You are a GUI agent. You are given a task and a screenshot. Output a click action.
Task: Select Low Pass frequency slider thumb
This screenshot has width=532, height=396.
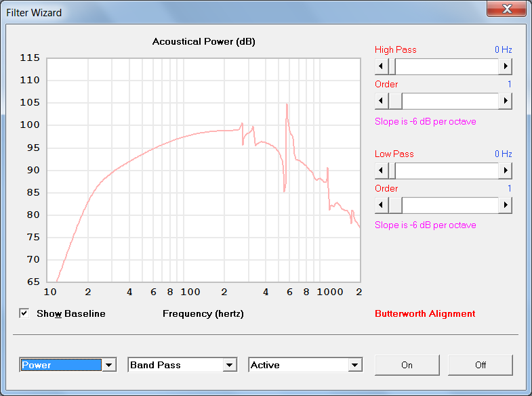point(392,171)
